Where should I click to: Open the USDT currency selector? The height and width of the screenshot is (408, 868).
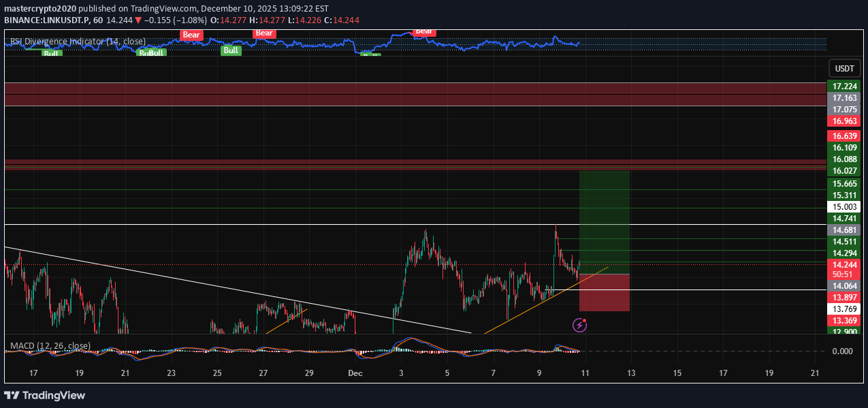coord(844,68)
